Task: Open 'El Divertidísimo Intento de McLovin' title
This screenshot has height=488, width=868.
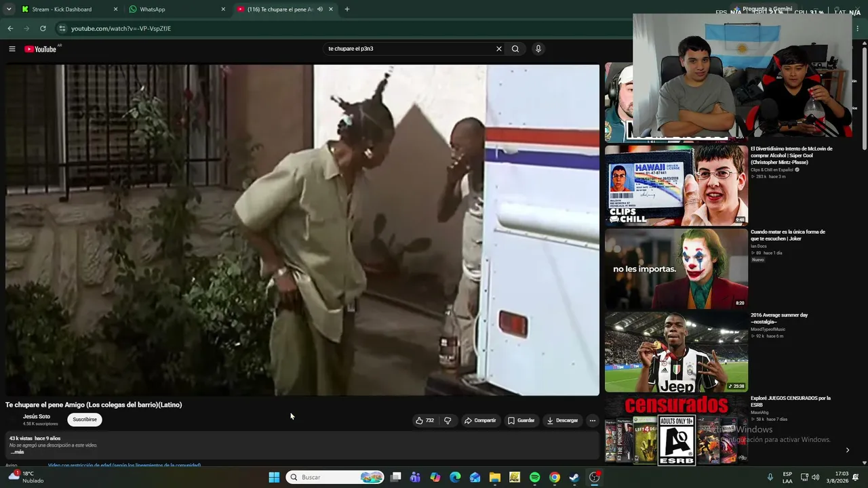Action: coord(791,155)
